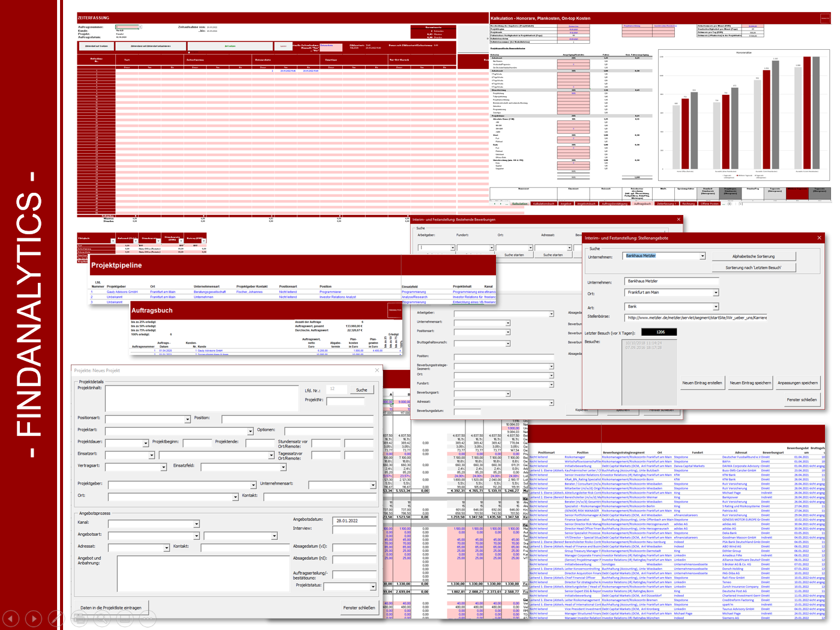Viewport: 840px width, 630px height.
Task: Open the Offene Posten sheet tab
Action: [709, 204]
